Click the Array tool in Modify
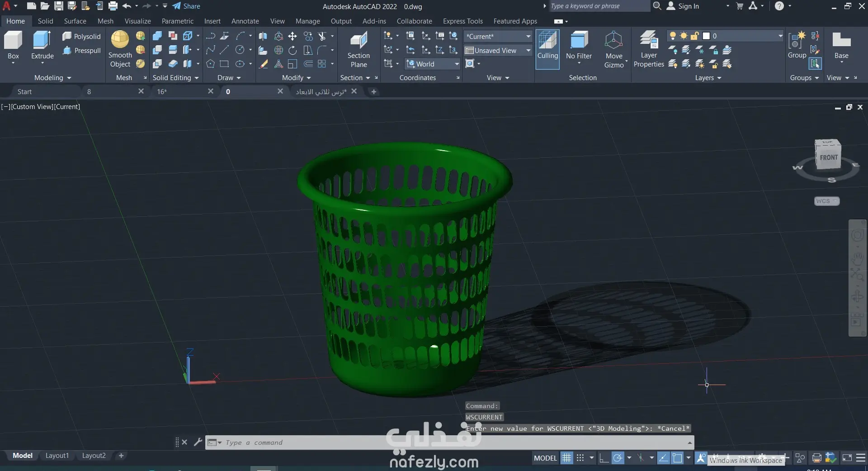 (322, 64)
